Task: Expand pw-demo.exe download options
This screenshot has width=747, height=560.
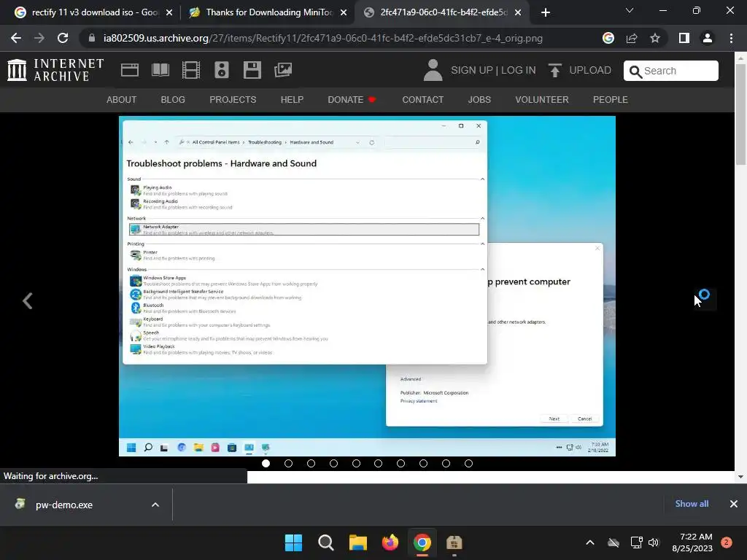Action: [155, 505]
